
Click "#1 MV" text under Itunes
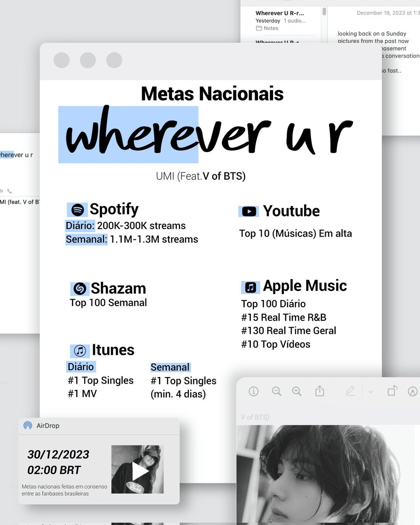(82, 393)
